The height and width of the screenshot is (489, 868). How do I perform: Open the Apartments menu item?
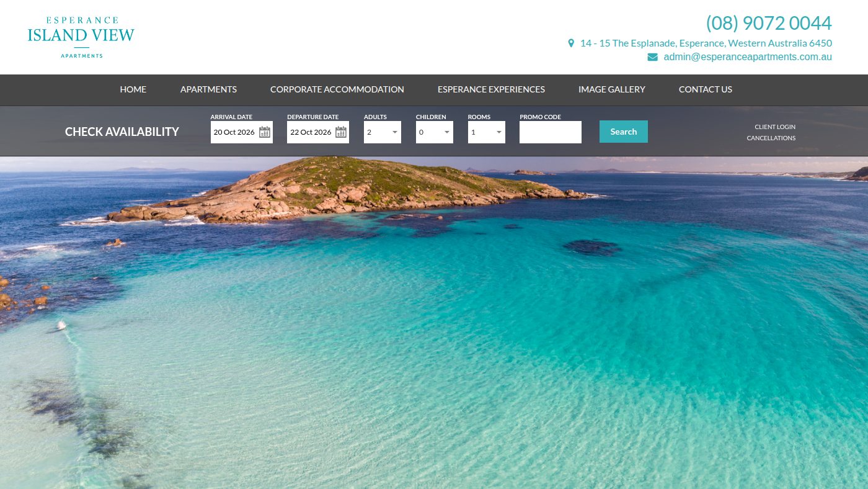[208, 89]
